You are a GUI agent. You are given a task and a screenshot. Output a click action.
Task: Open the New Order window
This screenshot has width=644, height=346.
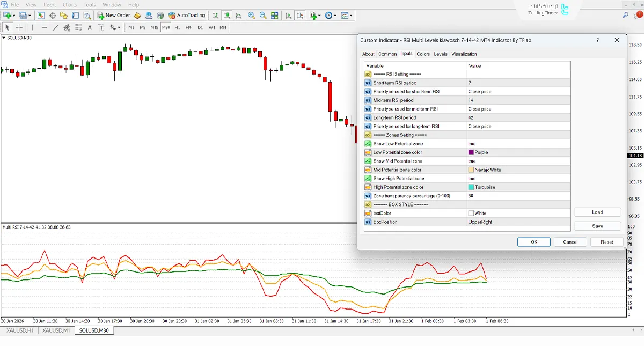[x=114, y=15]
